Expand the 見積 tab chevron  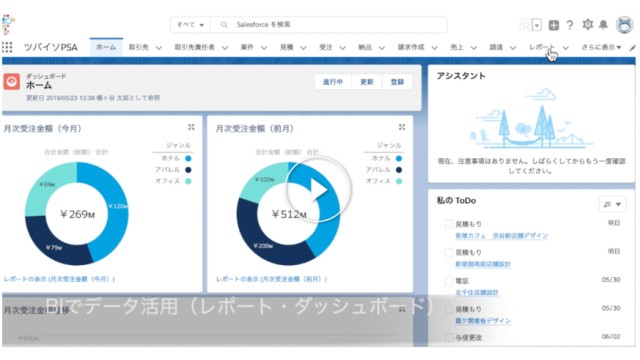point(303,48)
